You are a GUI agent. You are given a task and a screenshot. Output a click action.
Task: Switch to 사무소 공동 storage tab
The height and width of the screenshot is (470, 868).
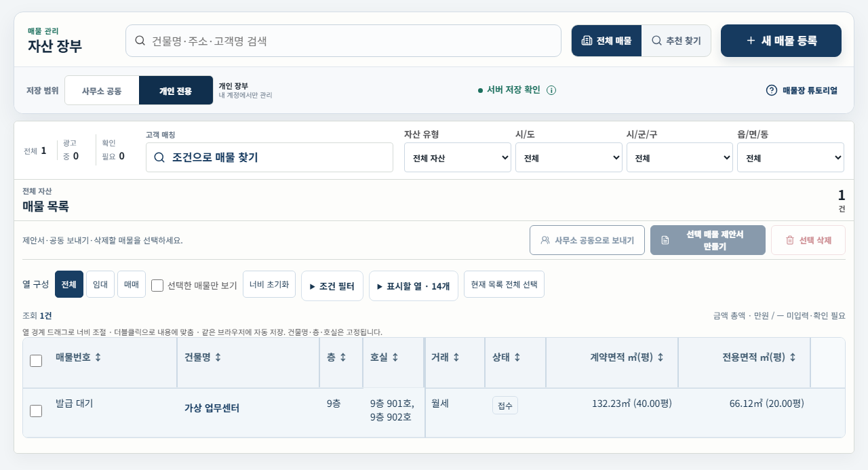[x=102, y=90]
